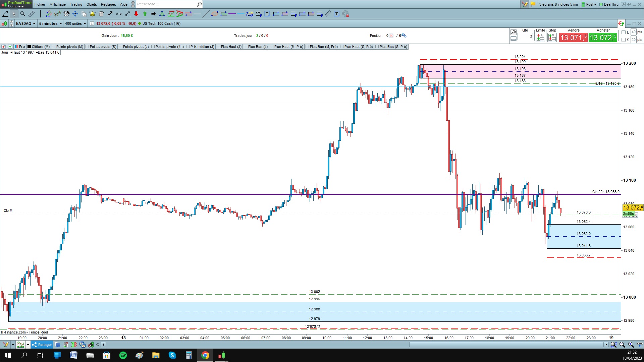644x362 pixels.
Task: Click the Vendre 13 071 sell button
Action: pyautogui.click(x=573, y=38)
